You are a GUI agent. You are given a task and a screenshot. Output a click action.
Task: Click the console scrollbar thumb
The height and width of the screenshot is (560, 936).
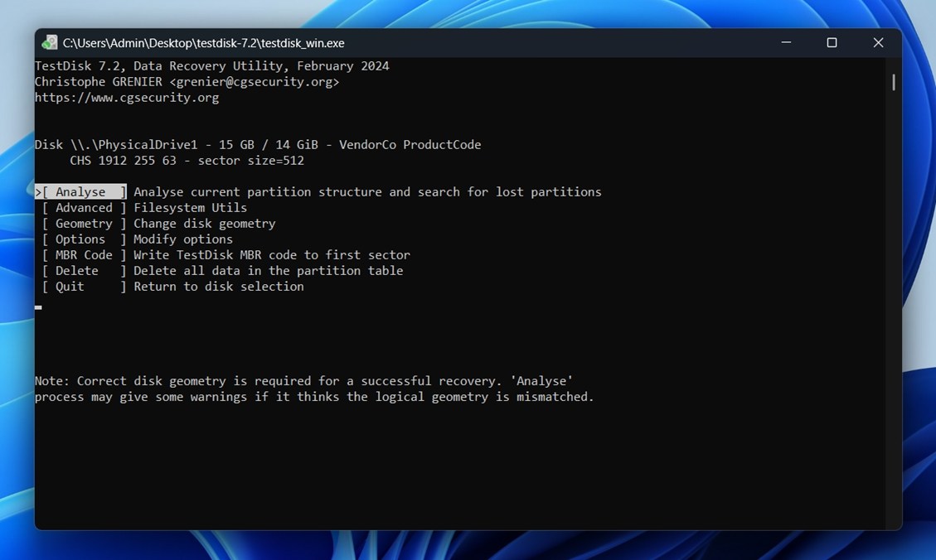click(x=893, y=82)
